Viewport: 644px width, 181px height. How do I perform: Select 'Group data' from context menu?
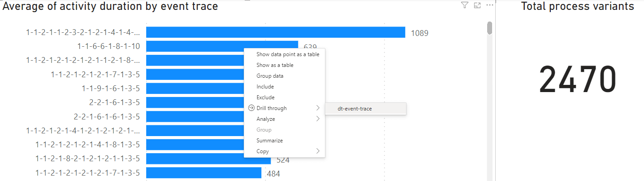270,76
